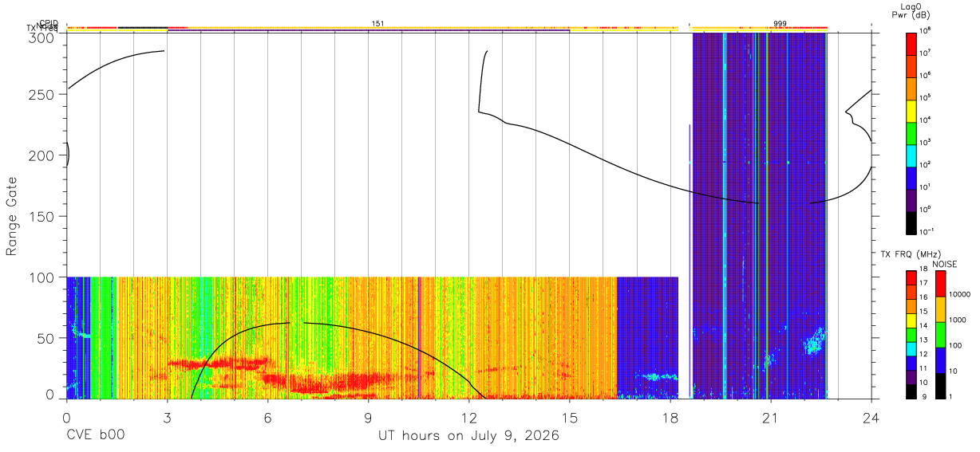Screen dimensions: 980x452
Task: Click the '999' CPID label at top
Action: pyautogui.click(x=780, y=24)
